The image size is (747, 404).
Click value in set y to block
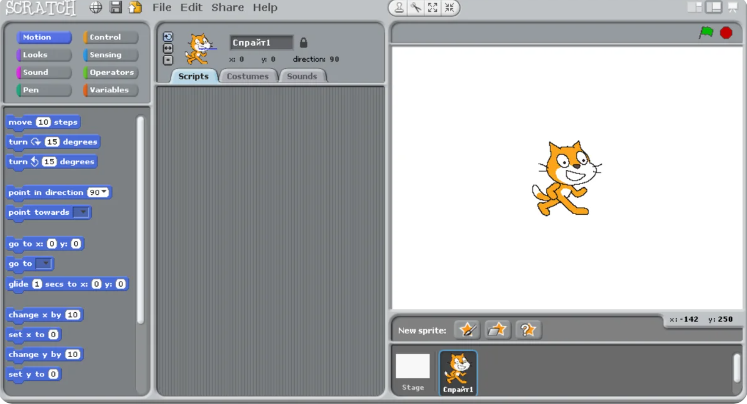tap(53, 374)
